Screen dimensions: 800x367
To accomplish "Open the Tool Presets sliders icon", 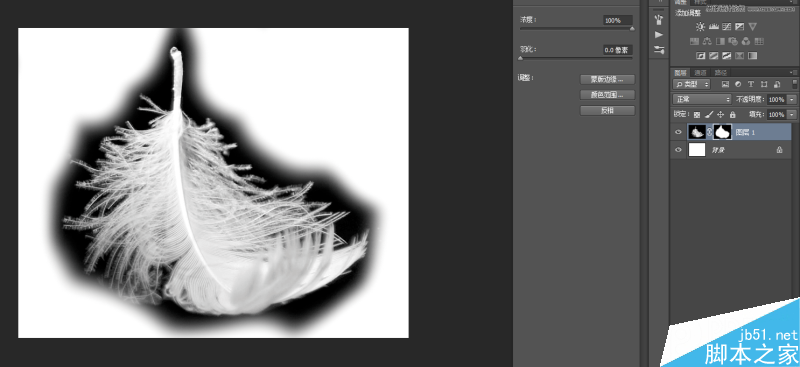I will (x=659, y=50).
